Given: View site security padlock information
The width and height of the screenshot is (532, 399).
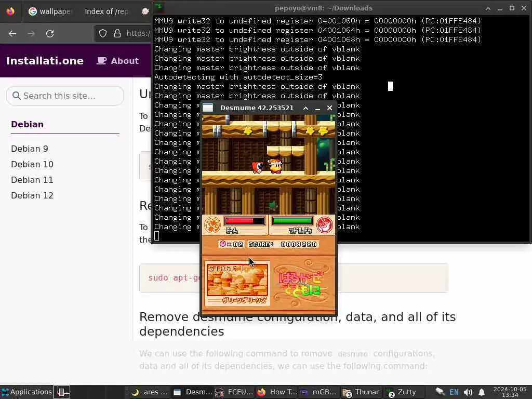Looking at the screenshot, I should [x=117, y=33].
